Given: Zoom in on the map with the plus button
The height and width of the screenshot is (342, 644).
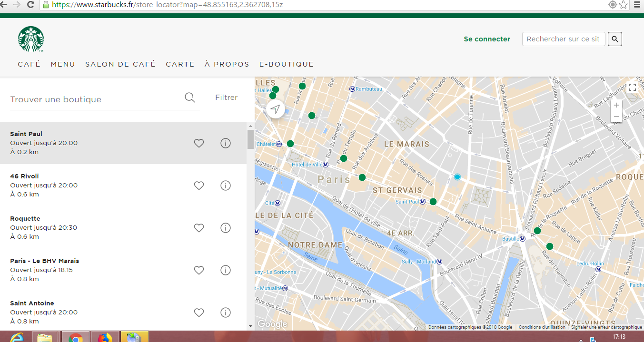Looking at the screenshot, I should (616, 105).
